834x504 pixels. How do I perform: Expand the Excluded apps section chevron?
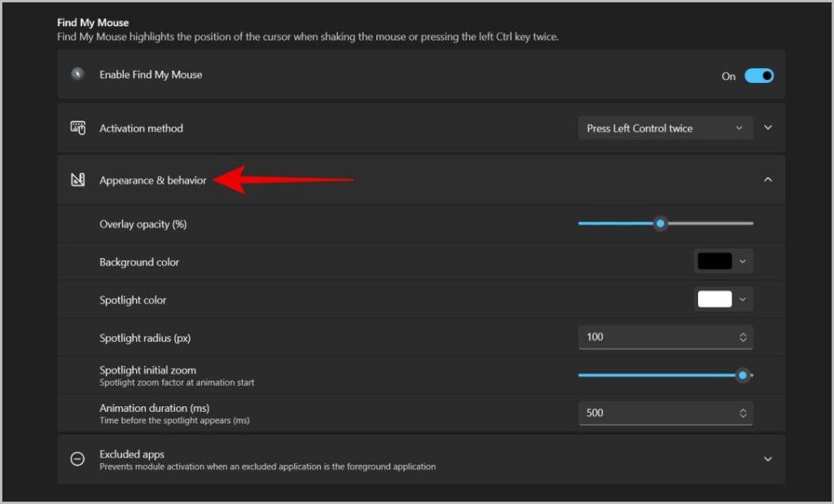pos(767,458)
